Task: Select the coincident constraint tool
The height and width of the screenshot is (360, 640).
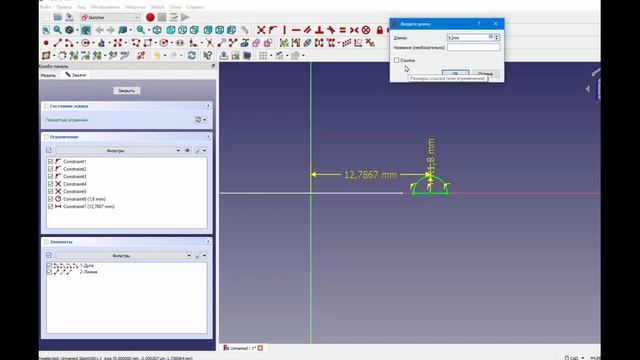Action: point(261,30)
